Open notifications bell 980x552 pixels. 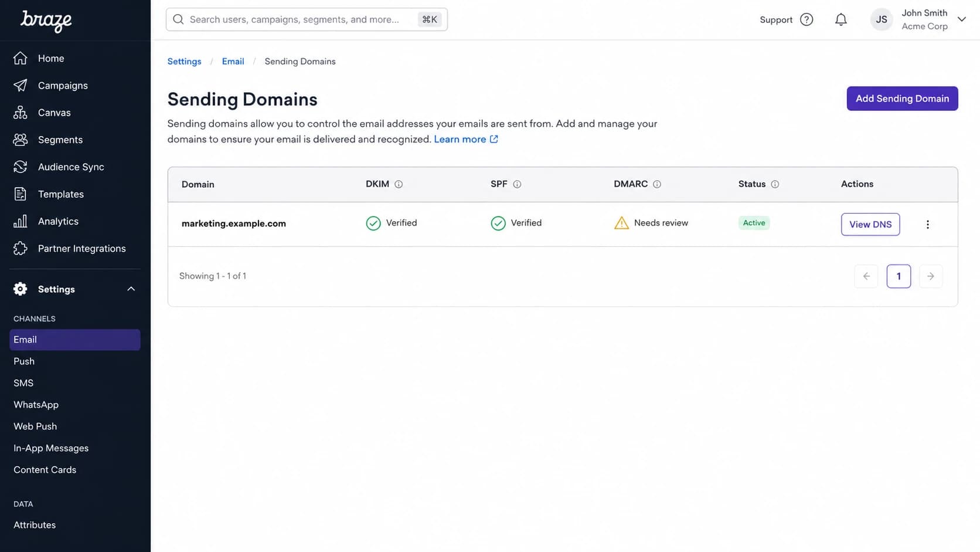841,19
